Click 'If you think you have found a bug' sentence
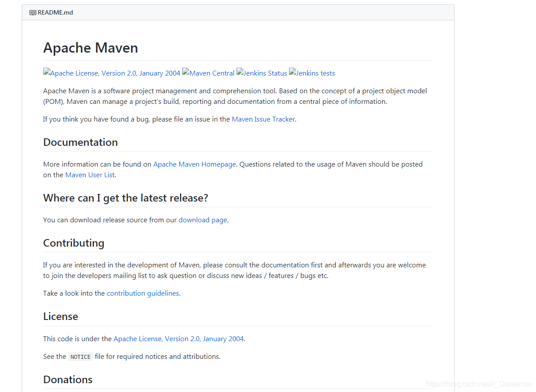This screenshot has height=392, width=536. coord(170,119)
